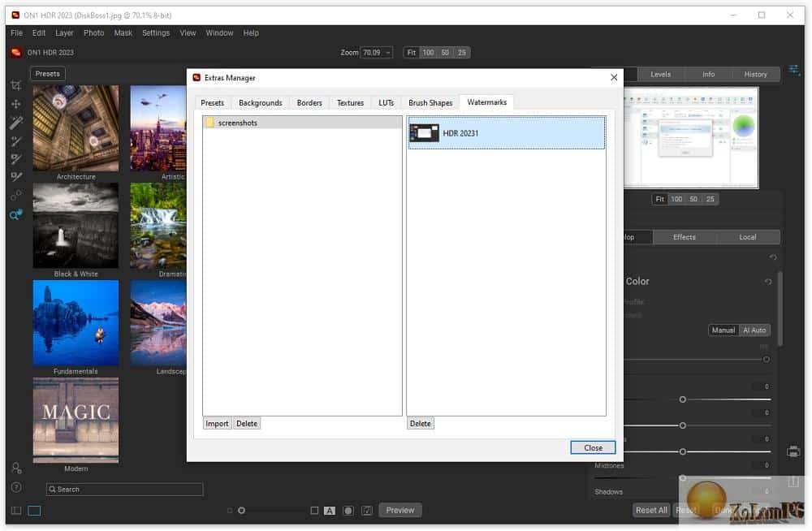Viewport: 812px width, 531px height.
Task: Select the Clone Stamp circles tool
Action: coord(16,196)
